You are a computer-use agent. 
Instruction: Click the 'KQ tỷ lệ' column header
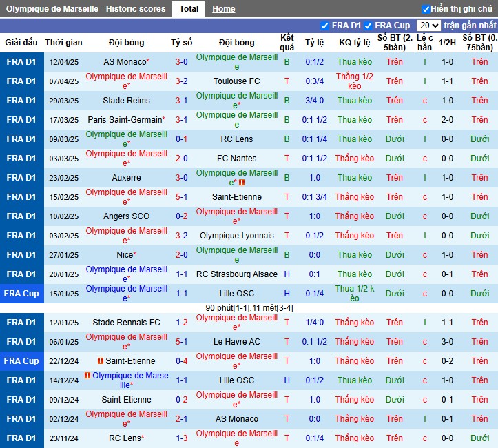[x=355, y=43]
